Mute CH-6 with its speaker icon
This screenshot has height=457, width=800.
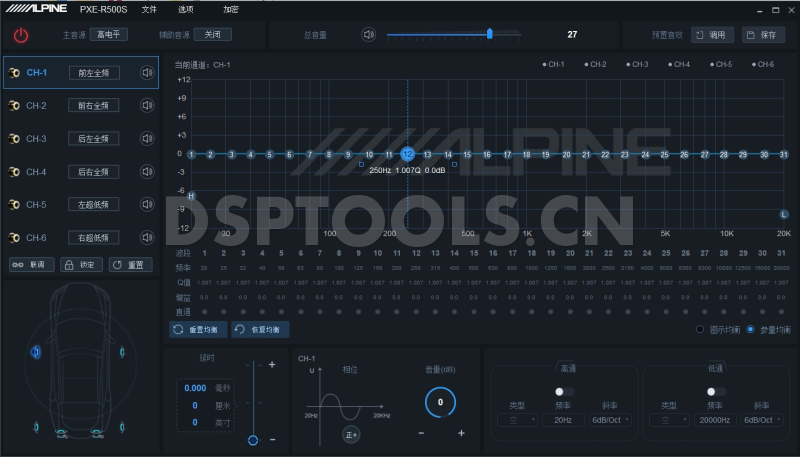click(147, 238)
